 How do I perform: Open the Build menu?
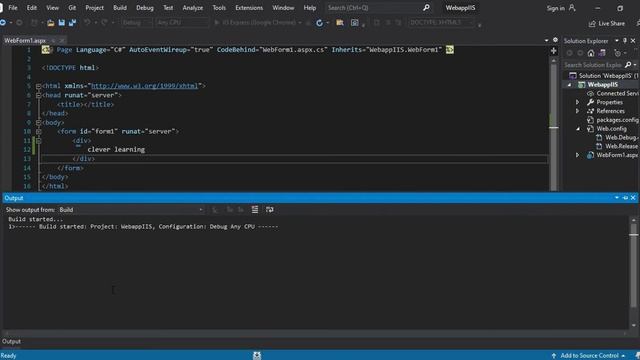(x=120, y=8)
